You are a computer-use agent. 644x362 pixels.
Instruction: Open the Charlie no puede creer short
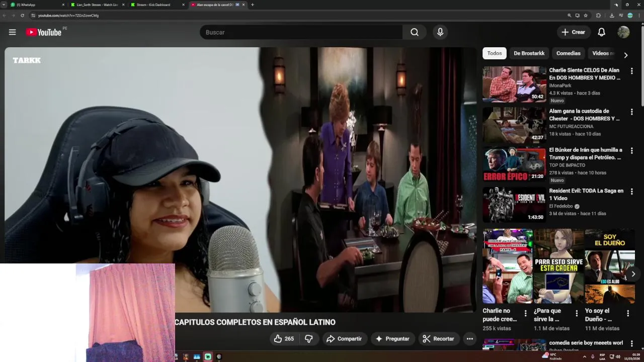click(x=507, y=266)
